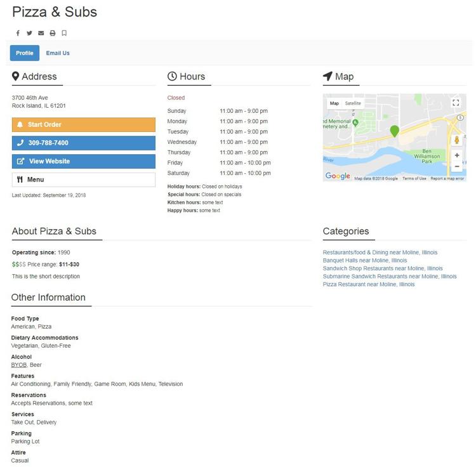Select the Street View pegman icon
This screenshot has width=476, height=472.
pyautogui.click(x=456, y=140)
